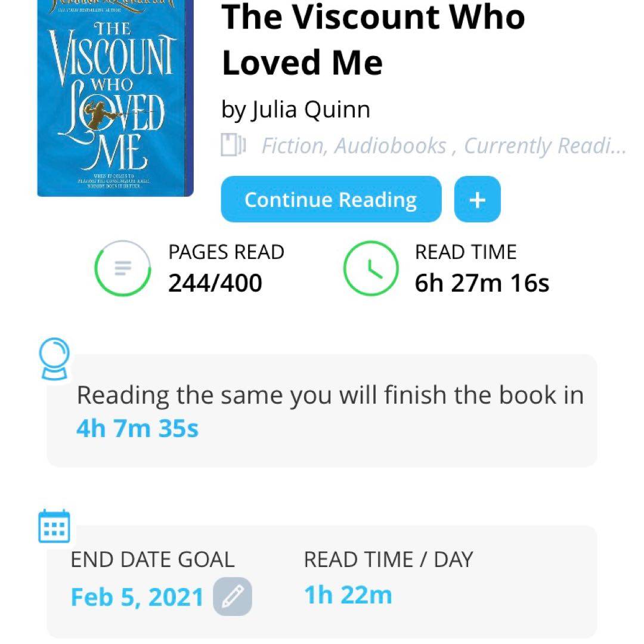Tap the green clock read time icon

370,268
